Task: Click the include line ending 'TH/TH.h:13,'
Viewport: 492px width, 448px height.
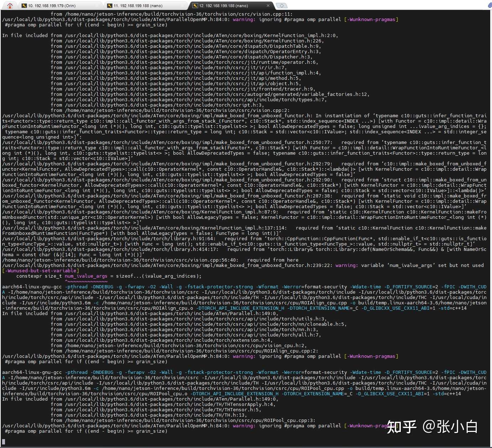Action: 149,415
